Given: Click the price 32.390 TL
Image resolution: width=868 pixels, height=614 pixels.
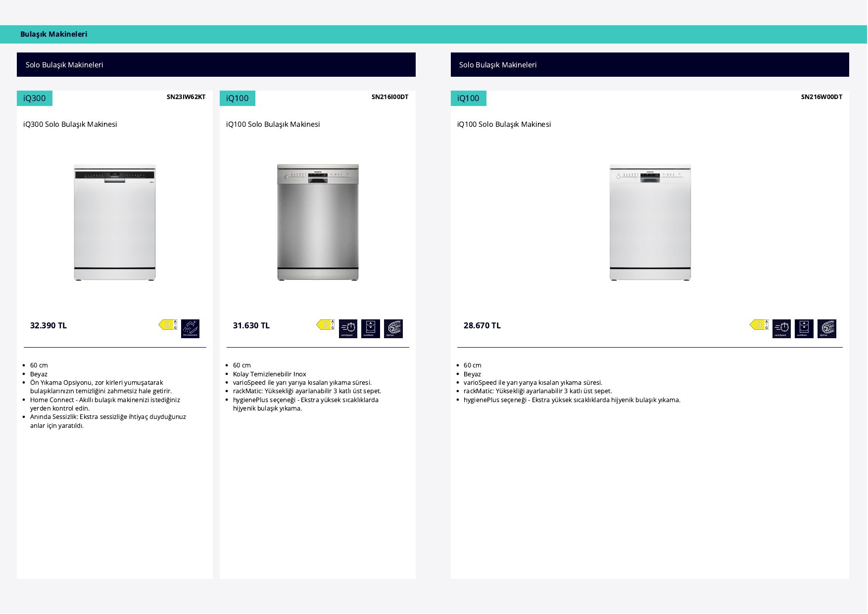Looking at the screenshot, I should click(48, 325).
